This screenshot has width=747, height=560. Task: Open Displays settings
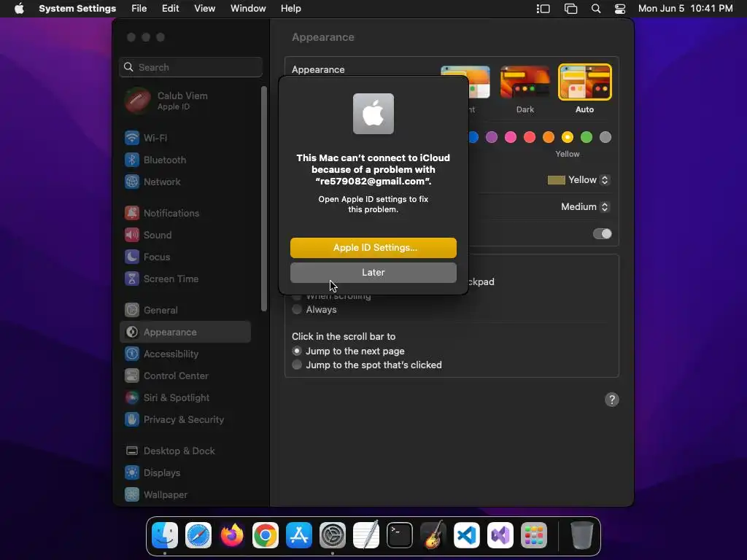185,473
